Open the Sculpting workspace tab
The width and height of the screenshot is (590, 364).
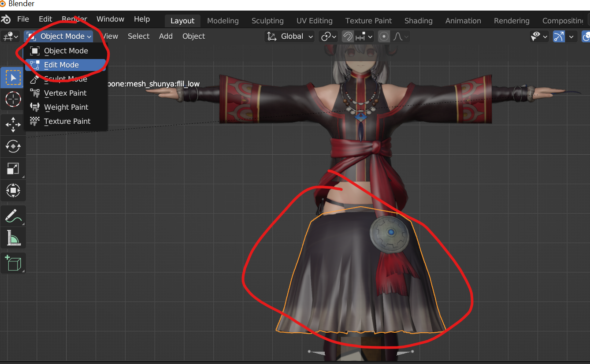(x=267, y=21)
